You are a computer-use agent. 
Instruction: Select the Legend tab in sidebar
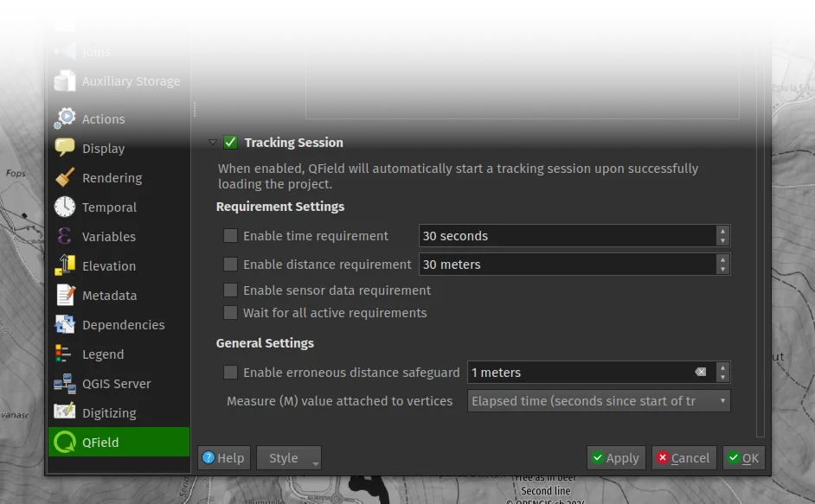click(102, 354)
